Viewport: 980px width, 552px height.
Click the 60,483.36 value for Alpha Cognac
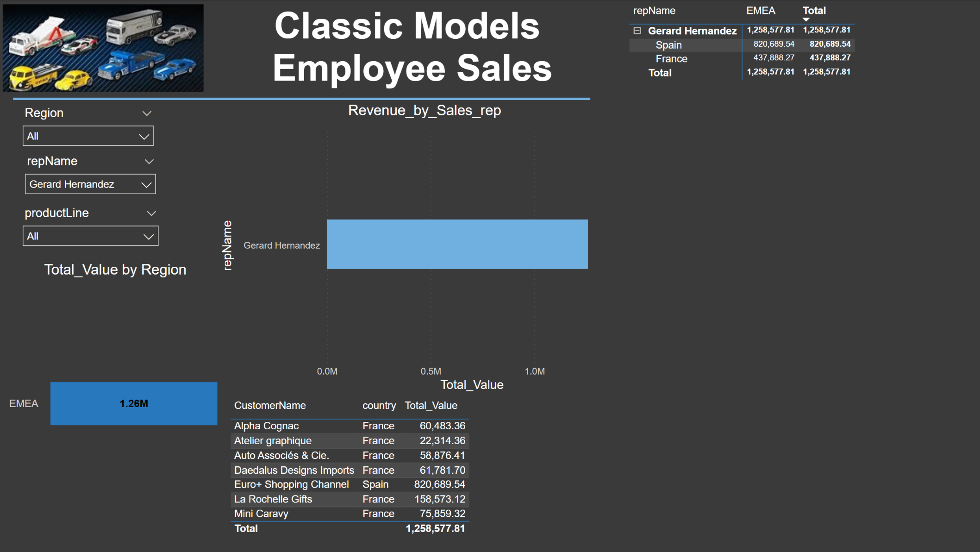442,426
